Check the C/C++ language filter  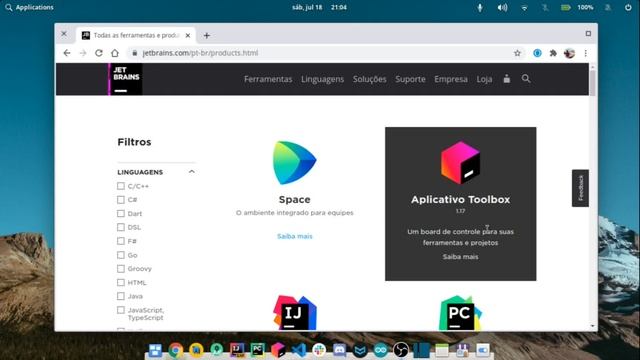121,186
